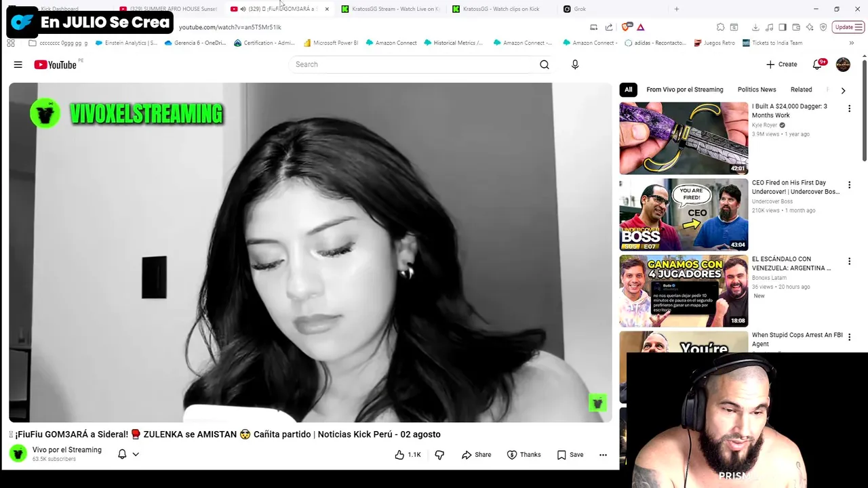Switch to Summer Afro House browser tab

pyautogui.click(x=168, y=9)
